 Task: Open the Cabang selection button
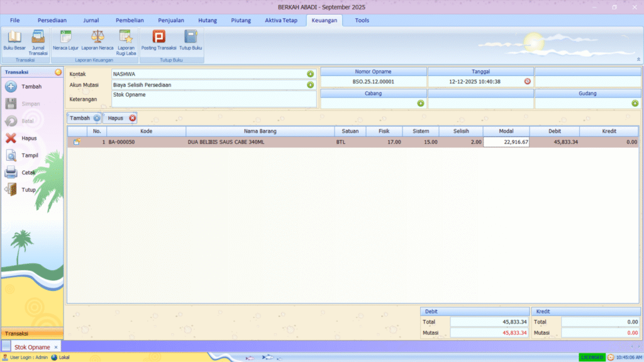click(x=420, y=103)
